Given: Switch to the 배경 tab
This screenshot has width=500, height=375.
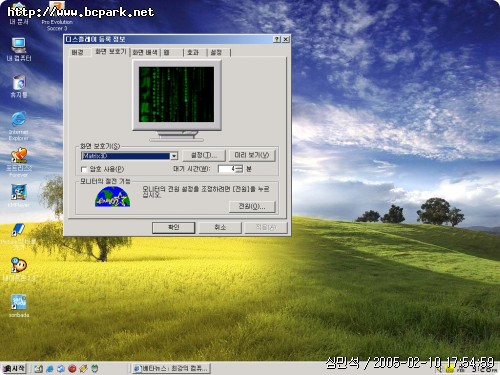Looking at the screenshot, I should 78,52.
